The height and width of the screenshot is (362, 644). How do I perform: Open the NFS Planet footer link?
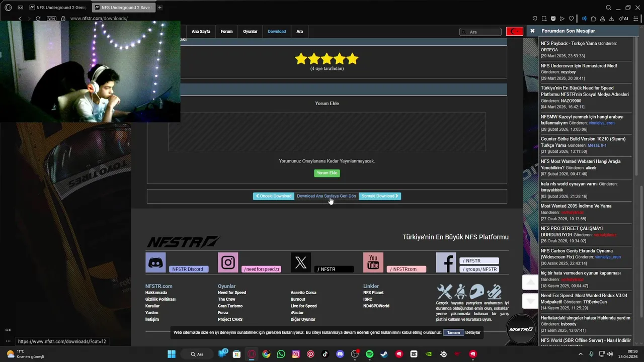[x=373, y=293]
